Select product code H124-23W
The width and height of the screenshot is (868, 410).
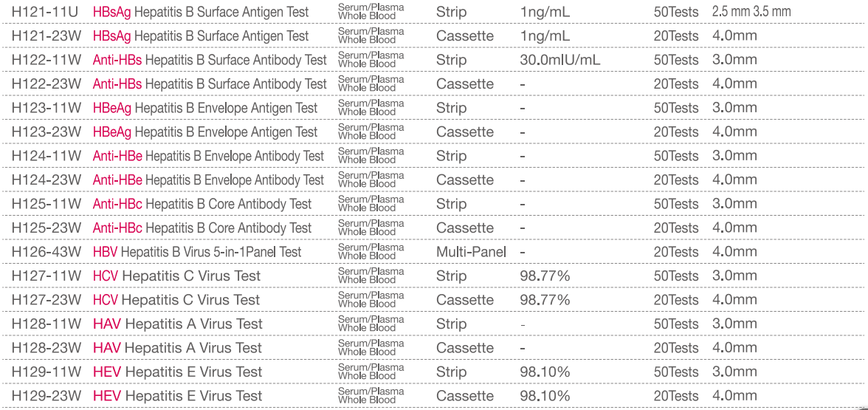[46, 180]
